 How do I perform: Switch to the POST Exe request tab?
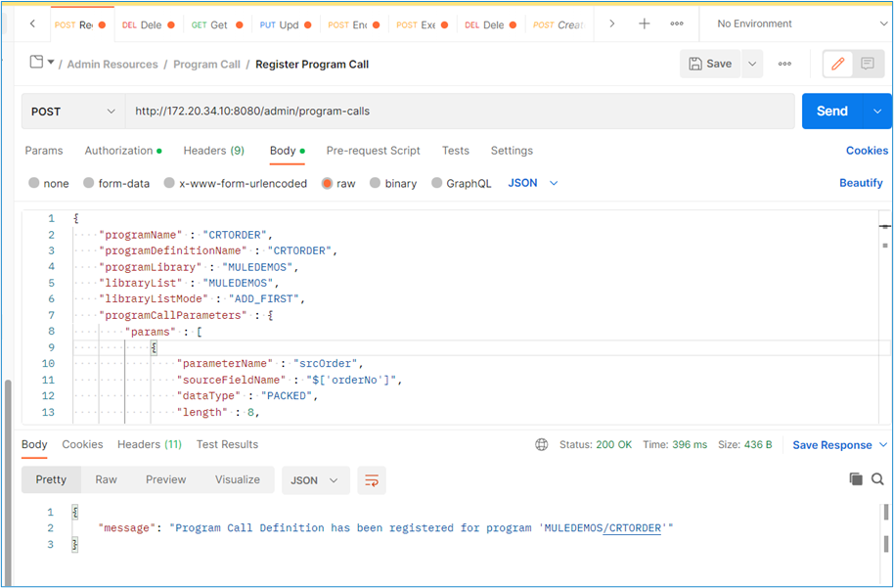(x=424, y=24)
